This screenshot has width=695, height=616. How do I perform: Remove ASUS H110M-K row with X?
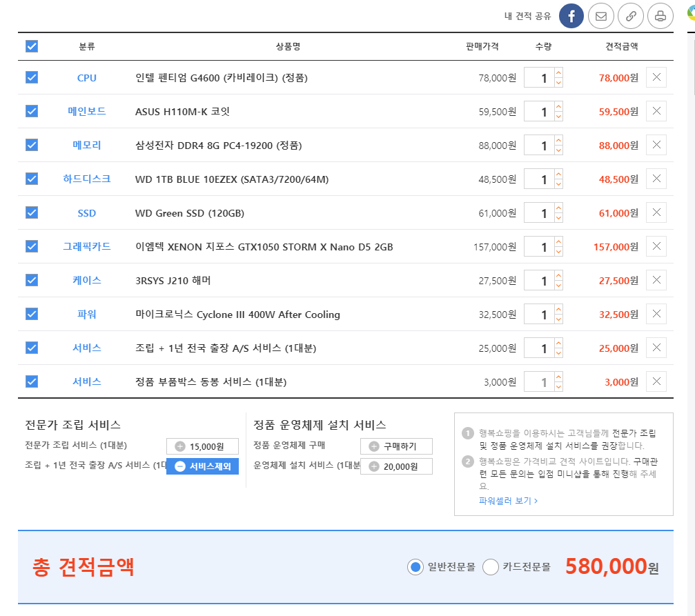pos(656,111)
